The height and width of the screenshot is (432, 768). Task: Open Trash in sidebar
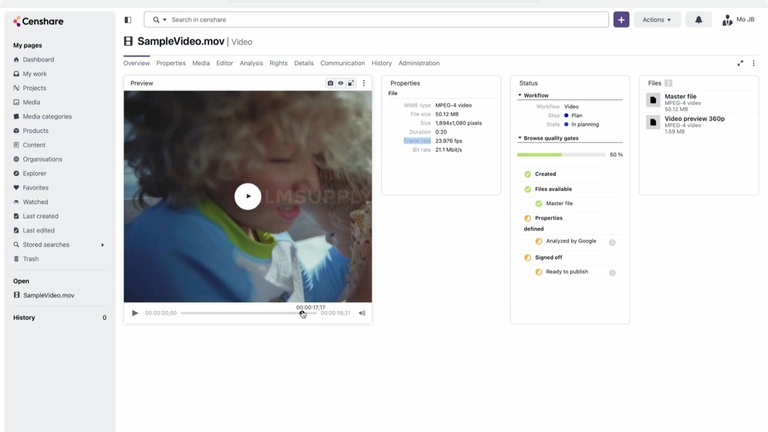point(30,258)
